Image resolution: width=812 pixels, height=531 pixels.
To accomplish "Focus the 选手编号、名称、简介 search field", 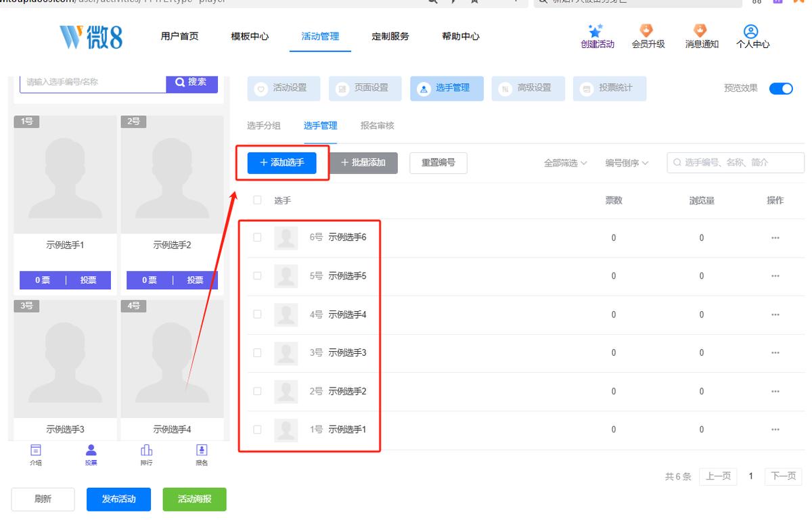I will coord(736,163).
